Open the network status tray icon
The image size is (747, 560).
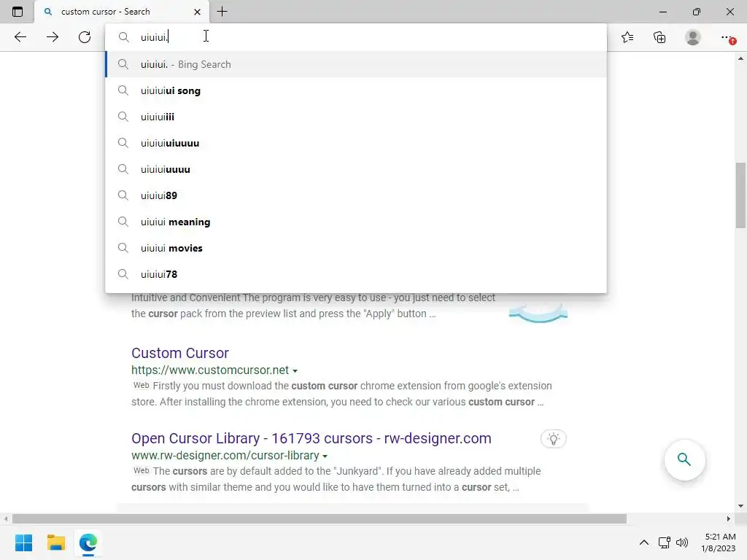664,542
